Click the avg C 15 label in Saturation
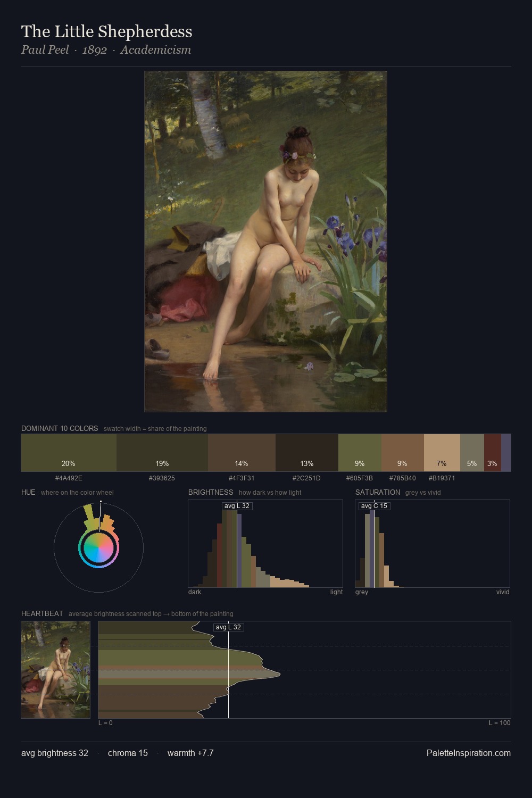Image resolution: width=532 pixels, height=798 pixels. point(375,506)
